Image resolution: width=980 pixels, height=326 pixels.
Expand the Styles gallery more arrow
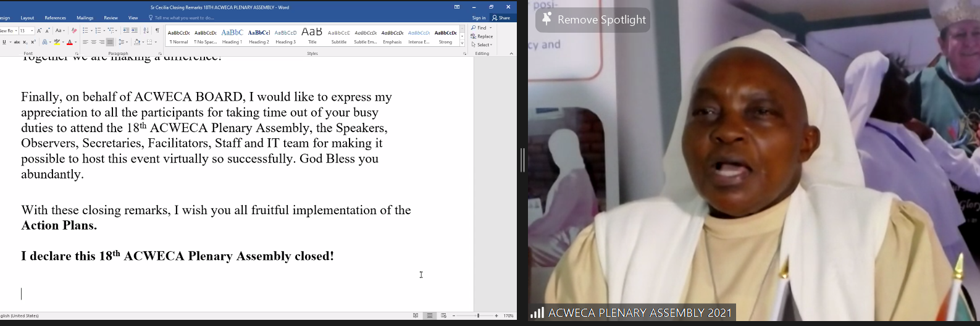[x=462, y=44]
